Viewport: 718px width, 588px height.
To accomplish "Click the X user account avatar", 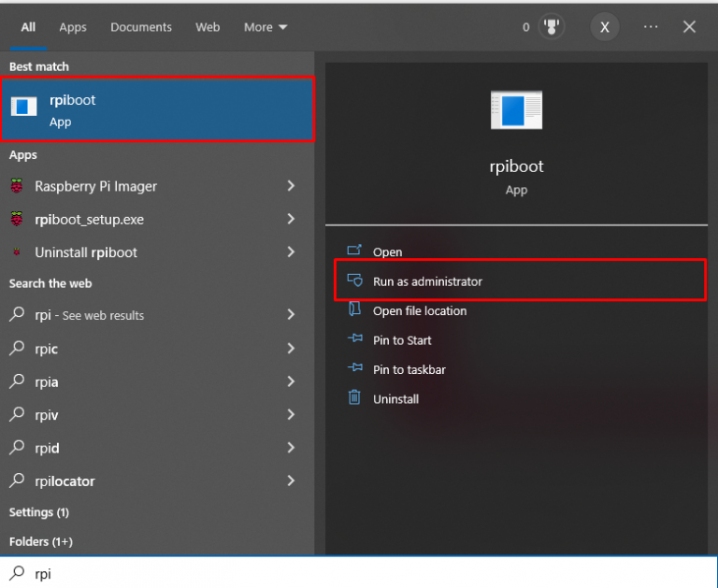I will (x=605, y=27).
